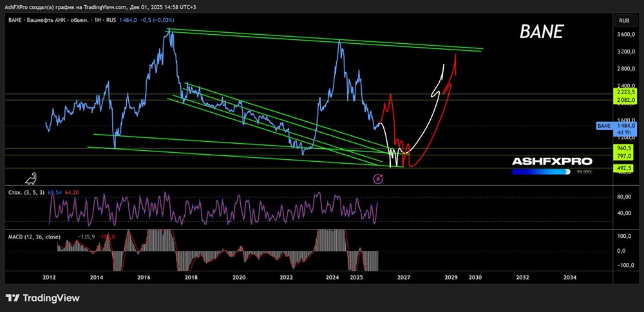This screenshot has height=312, width=644.
Task: Click the 2024 label on the time axis
Action: click(x=333, y=277)
